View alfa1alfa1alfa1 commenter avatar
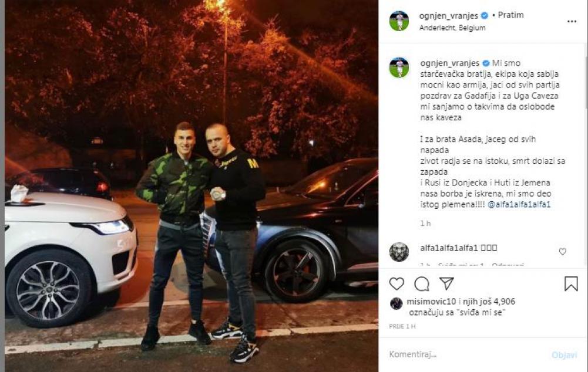The height and width of the screenshot is (372, 588). [x=399, y=252]
